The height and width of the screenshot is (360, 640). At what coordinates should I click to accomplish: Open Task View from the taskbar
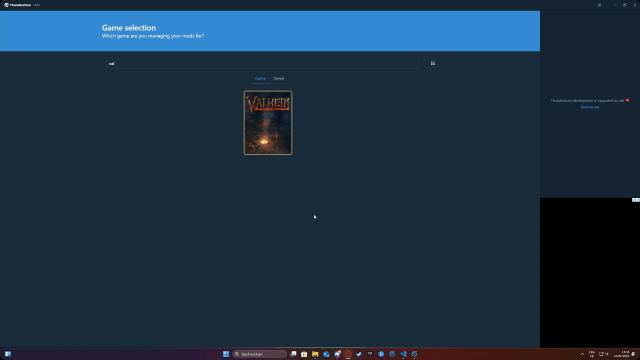pyautogui.click(x=293, y=354)
